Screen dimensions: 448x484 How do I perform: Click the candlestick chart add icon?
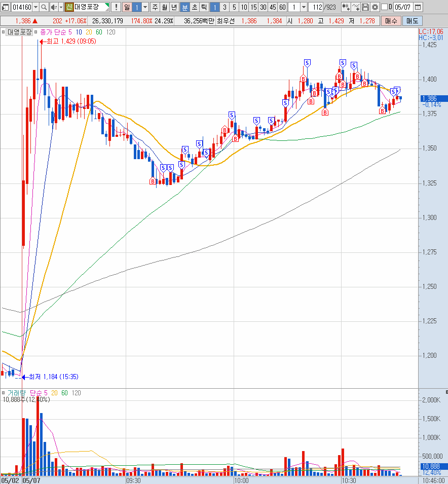(346, 7)
